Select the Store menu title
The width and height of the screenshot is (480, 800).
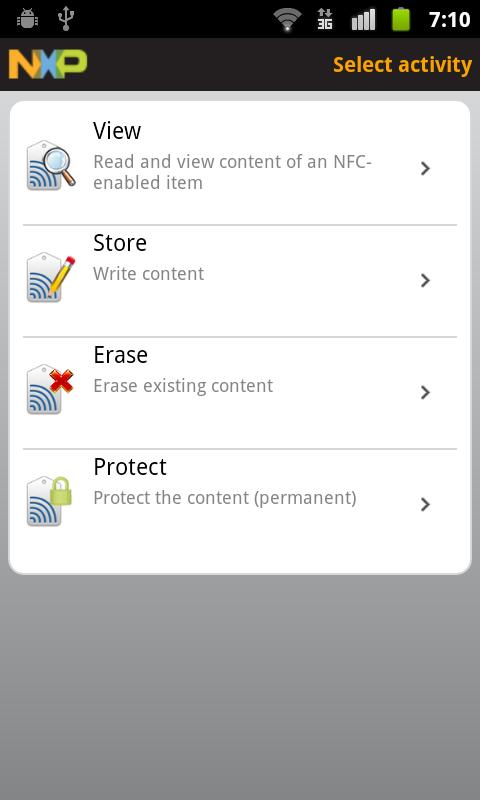click(x=120, y=243)
